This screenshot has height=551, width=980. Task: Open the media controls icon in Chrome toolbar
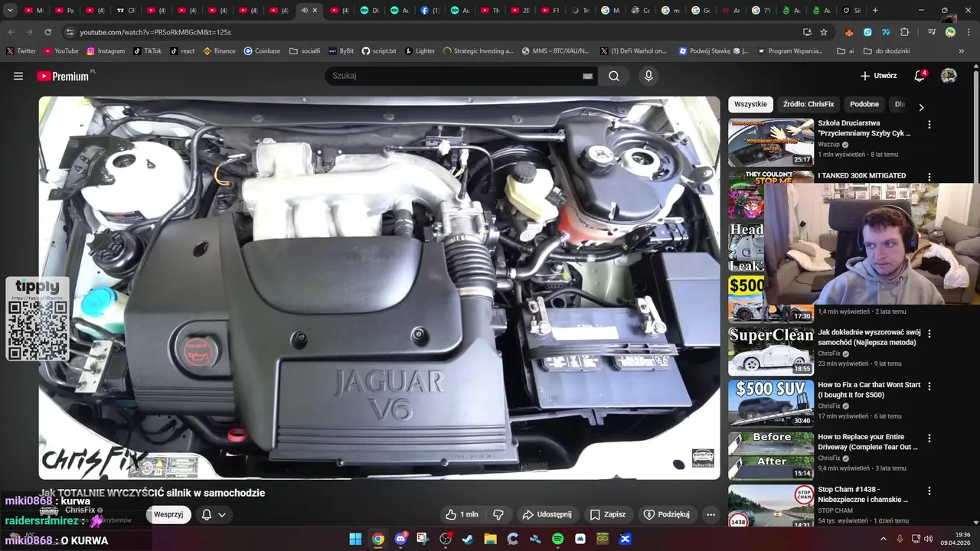click(x=932, y=32)
